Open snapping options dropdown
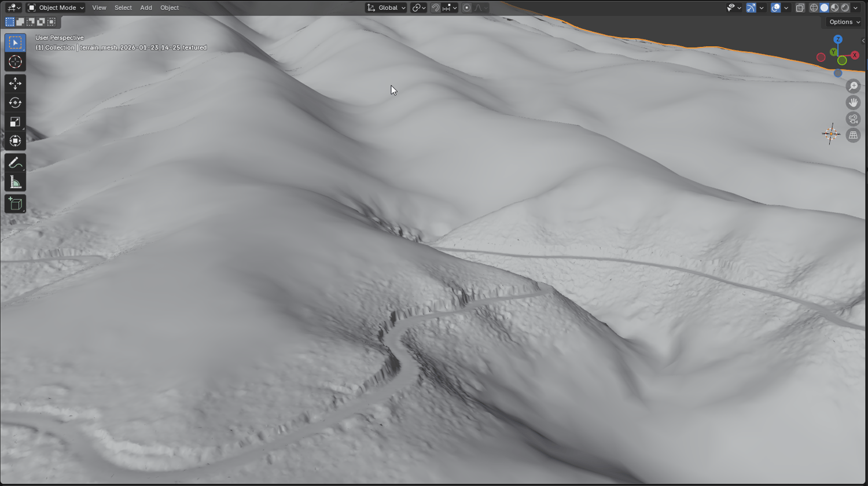Image resolution: width=868 pixels, height=486 pixels. pyautogui.click(x=450, y=8)
